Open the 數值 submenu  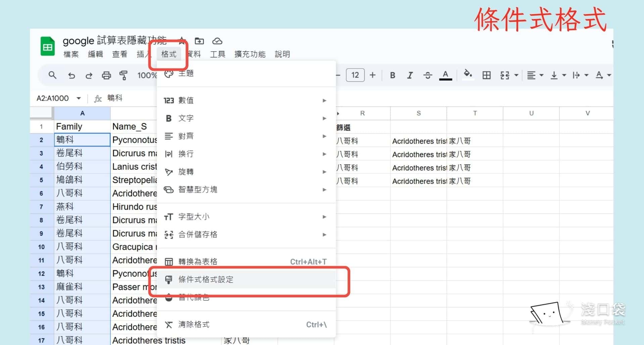pos(187,100)
